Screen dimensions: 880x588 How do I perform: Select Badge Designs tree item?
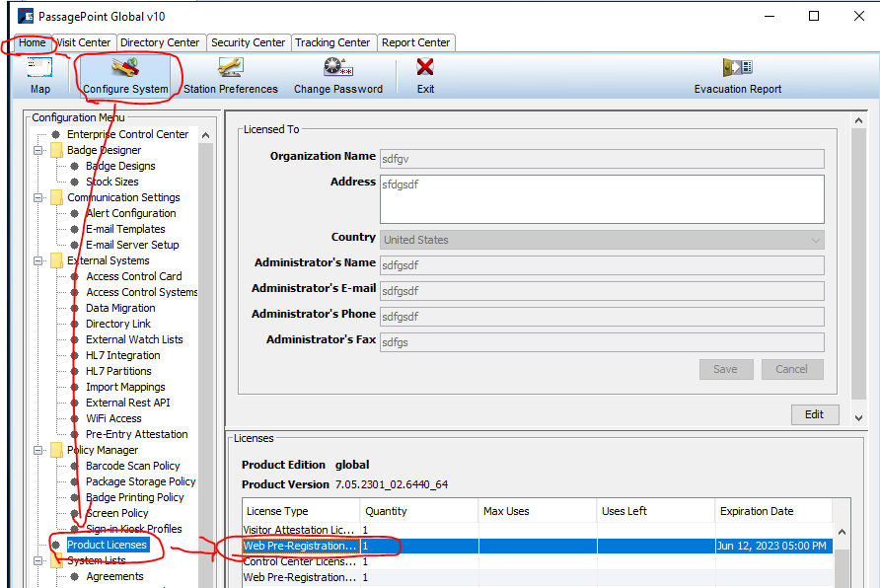[x=120, y=166]
